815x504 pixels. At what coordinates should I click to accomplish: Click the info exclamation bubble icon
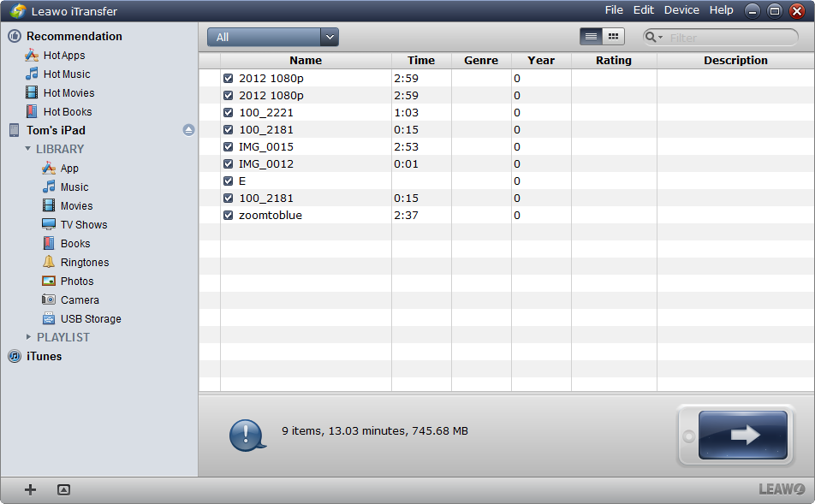coord(247,435)
